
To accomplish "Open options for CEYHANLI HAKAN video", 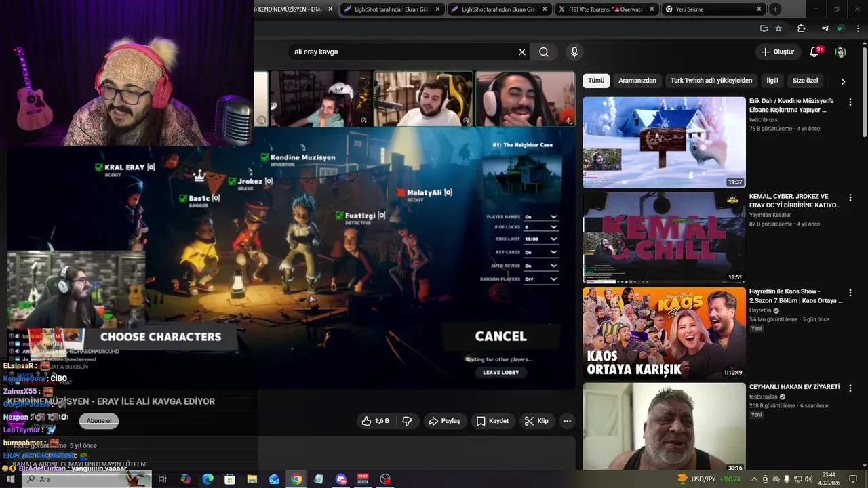I will pyautogui.click(x=850, y=388).
